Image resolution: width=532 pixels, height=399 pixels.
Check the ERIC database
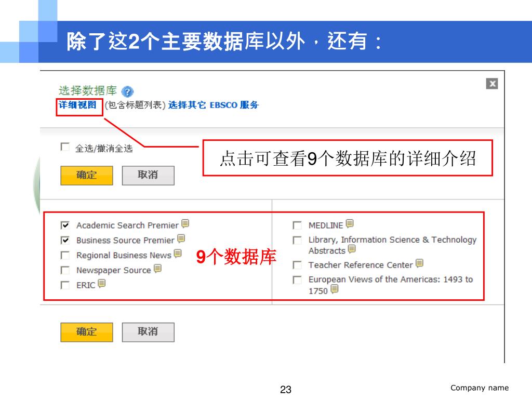click(65, 285)
